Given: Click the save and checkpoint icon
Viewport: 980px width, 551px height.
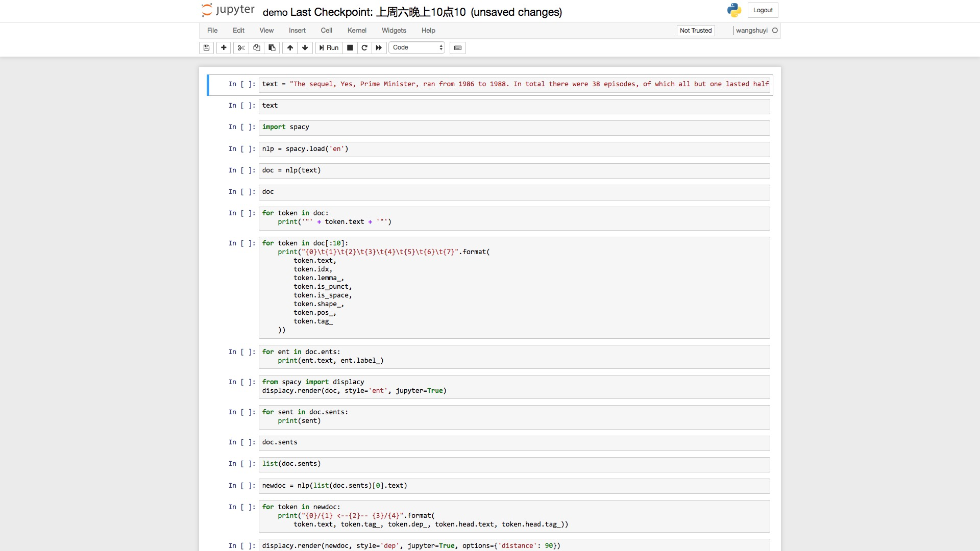Looking at the screenshot, I should 207,48.
